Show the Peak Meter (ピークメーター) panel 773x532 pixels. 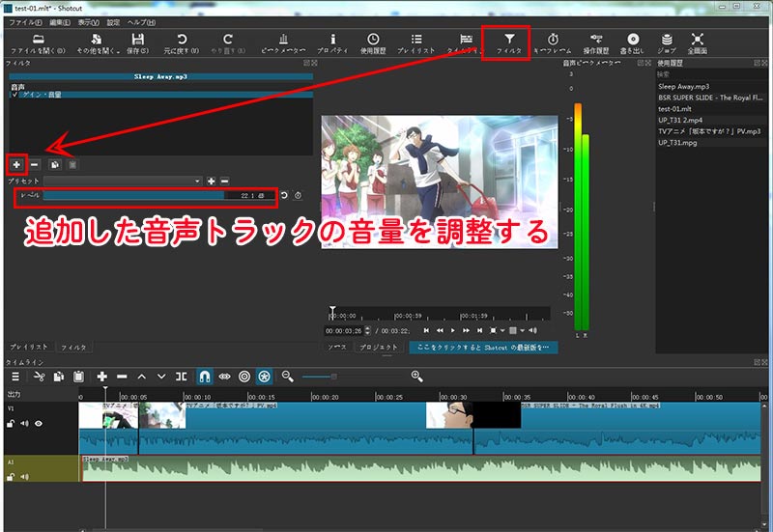click(283, 43)
